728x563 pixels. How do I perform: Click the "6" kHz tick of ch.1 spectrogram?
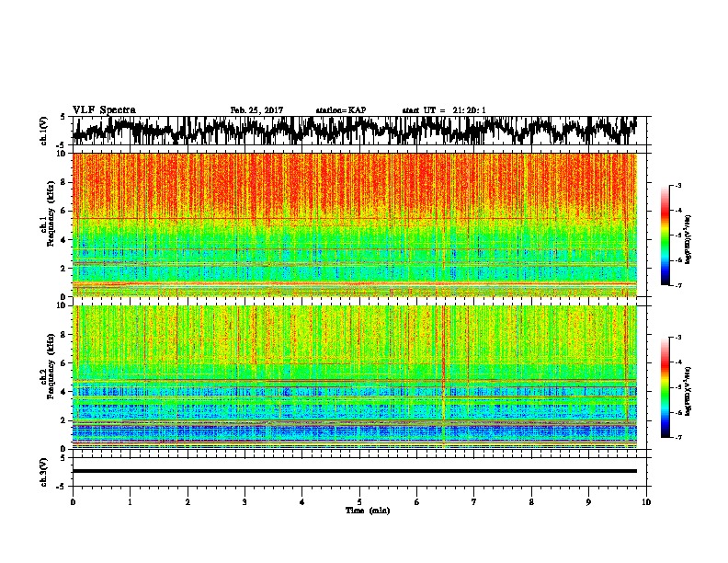click(64, 212)
